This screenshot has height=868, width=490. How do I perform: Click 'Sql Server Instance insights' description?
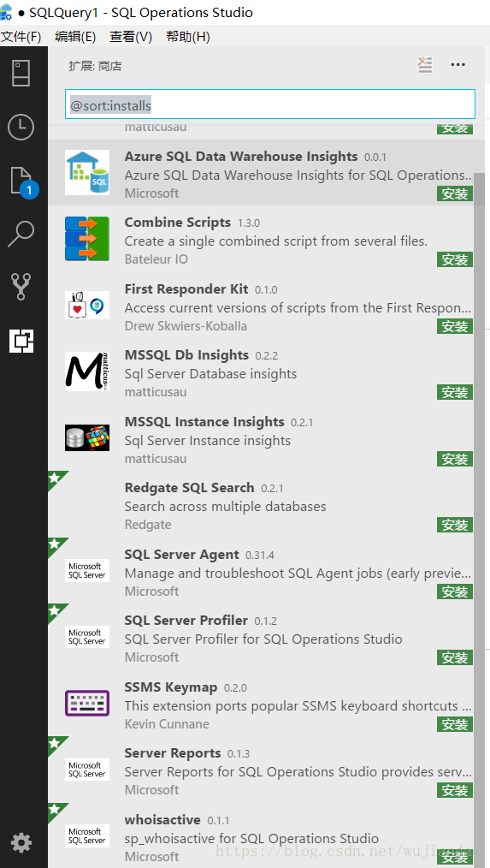pos(208,441)
